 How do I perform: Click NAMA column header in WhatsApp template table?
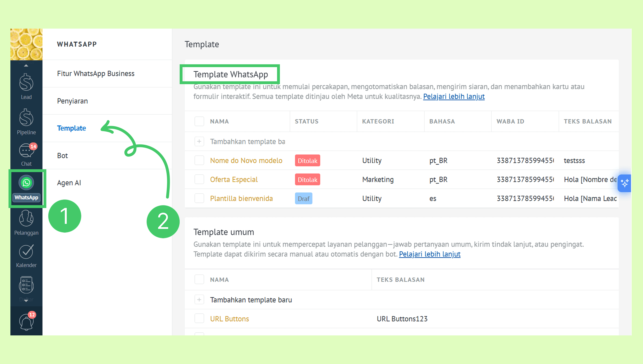click(x=219, y=121)
